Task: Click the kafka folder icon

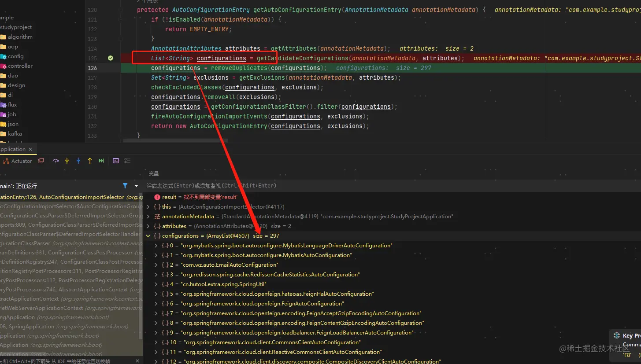Action: tap(3, 134)
